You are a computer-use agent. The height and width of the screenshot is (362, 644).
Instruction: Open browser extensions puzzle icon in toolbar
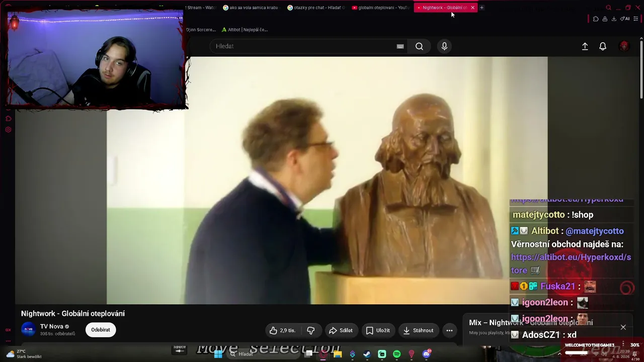[x=596, y=19]
